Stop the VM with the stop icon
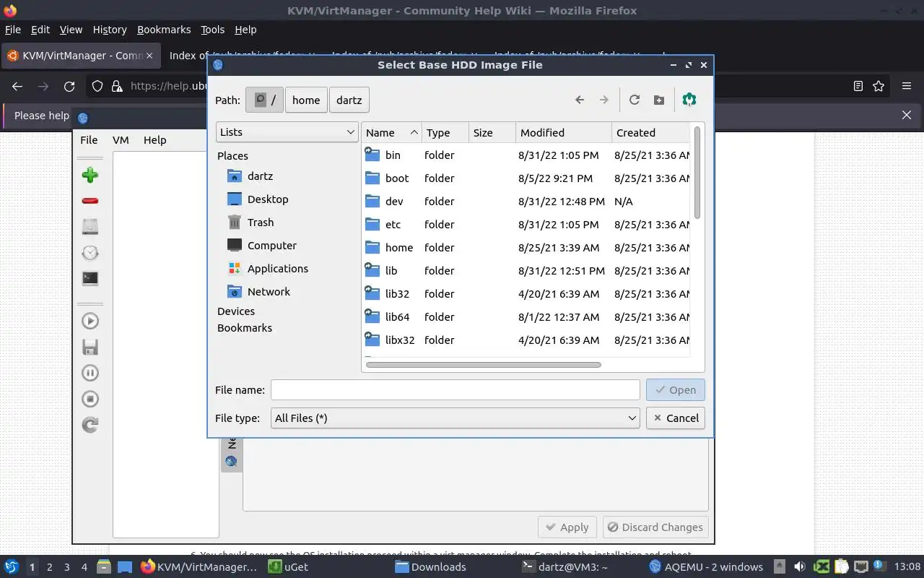Image resolution: width=924 pixels, height=578 pixels. pos(90,399)
